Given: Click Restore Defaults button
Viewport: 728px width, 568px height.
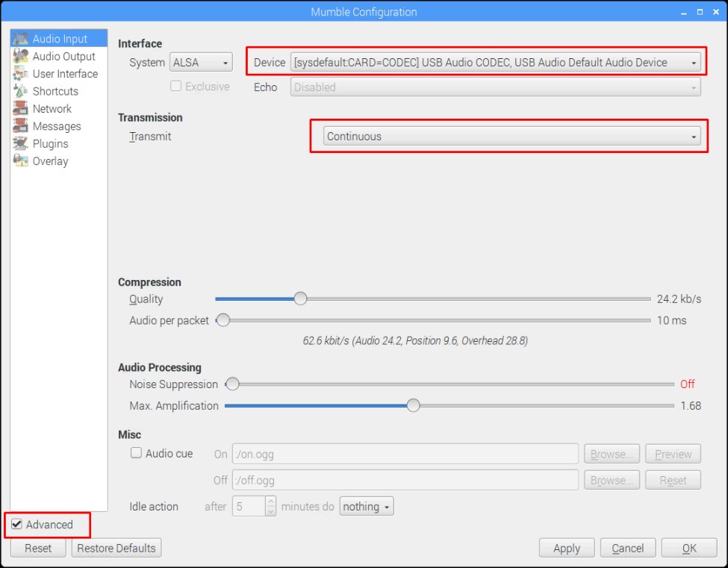Looking at the screenshot, I should 116,548.
